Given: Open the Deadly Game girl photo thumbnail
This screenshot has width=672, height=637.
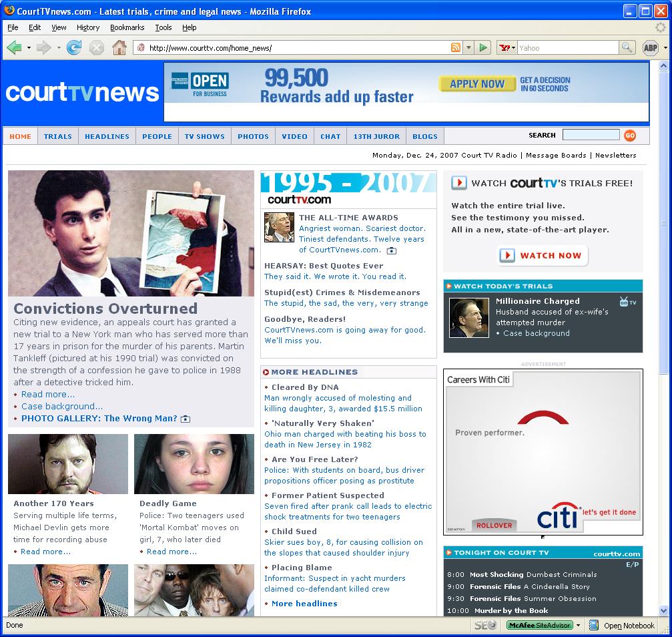Looking at the screenshot, I should 194,464.
